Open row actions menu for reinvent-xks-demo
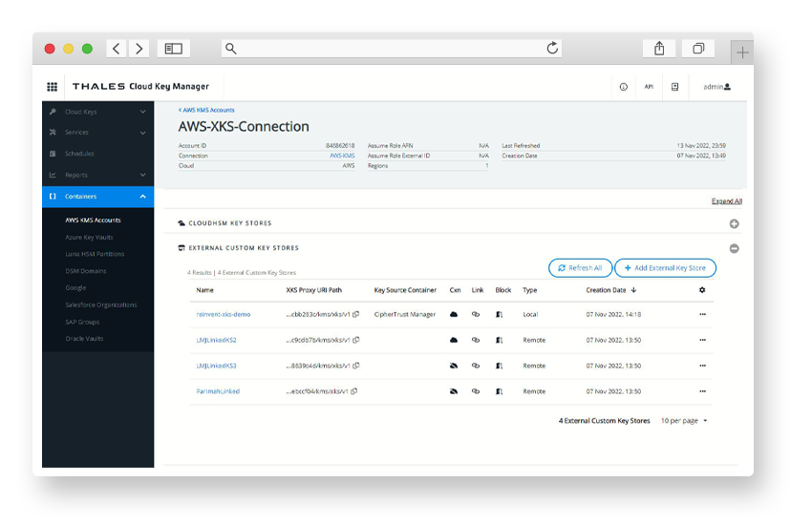This screenshot has width=812, height=525. click(703, 314)
